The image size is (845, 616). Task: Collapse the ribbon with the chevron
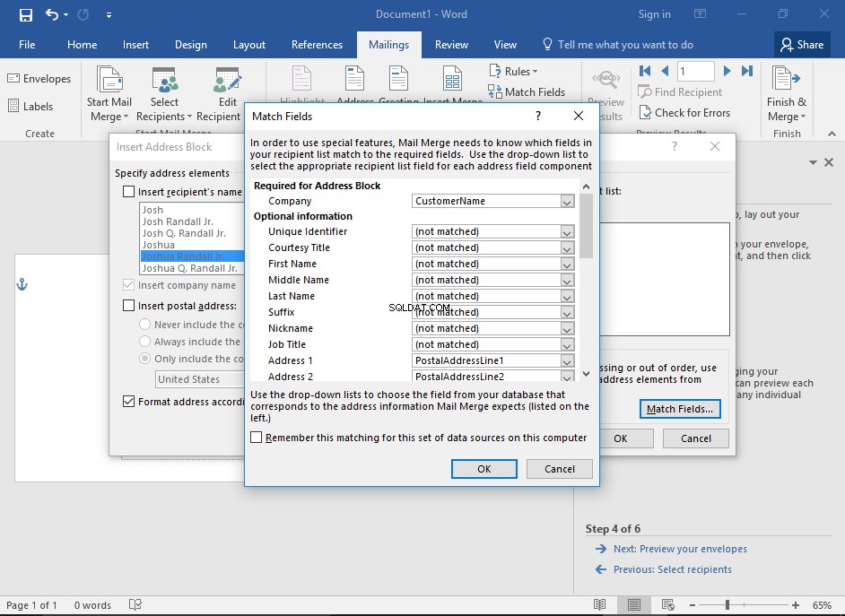tap(832, 134)
